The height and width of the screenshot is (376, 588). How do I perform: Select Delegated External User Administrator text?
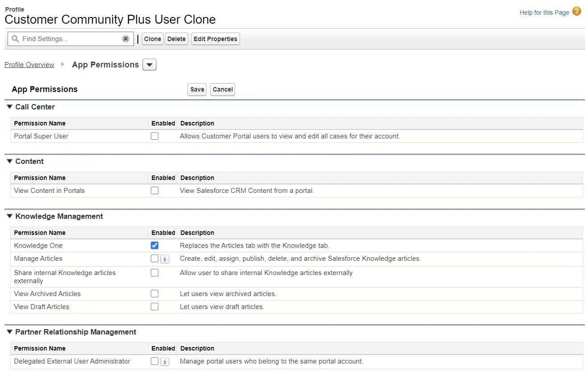pyautogui.click(x=72, y=361)
